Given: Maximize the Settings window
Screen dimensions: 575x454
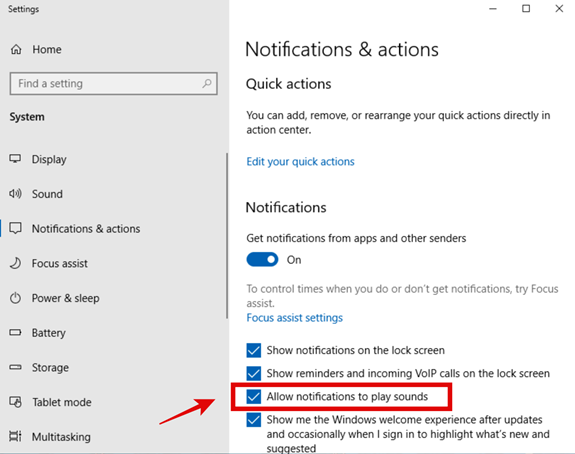Looking at the screenshot, I should tap(526, 8).
